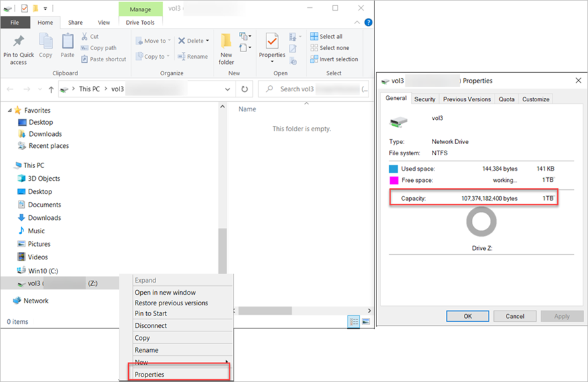
Task: Choose Disconnect in context menu
Action: [183, 325]
